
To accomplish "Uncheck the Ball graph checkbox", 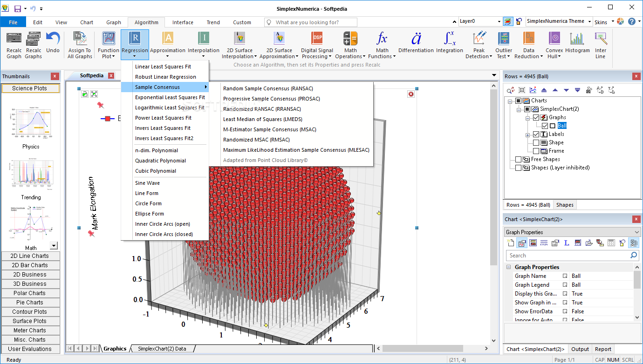I will [545, 126].
